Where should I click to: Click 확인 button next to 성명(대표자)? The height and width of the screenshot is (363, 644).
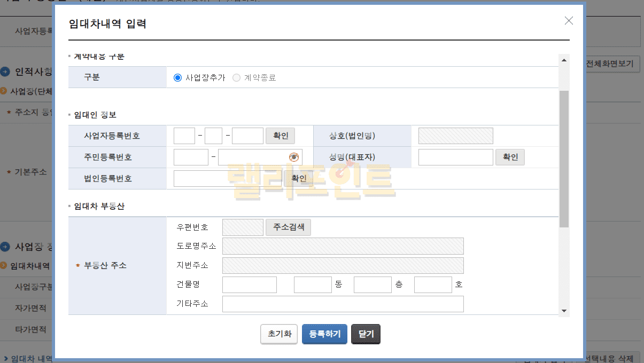click(510, 157)
